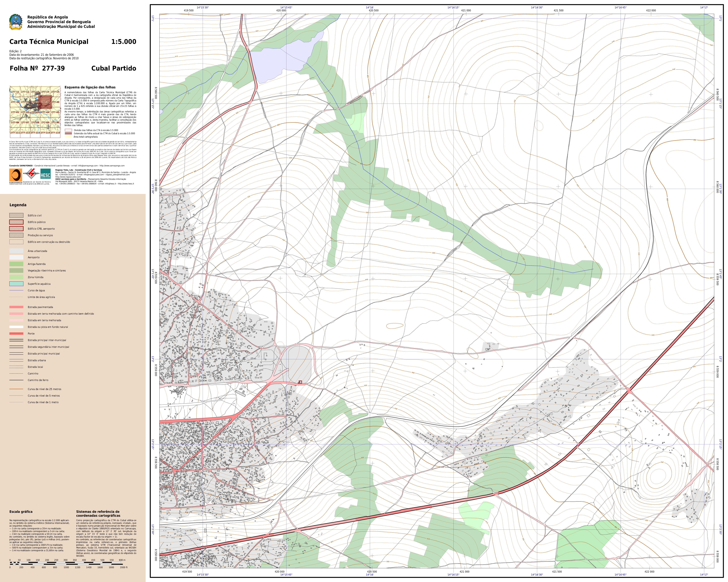
Task: Pick the Área urbanizada grey swatch
Action: (x=16, y=251)
